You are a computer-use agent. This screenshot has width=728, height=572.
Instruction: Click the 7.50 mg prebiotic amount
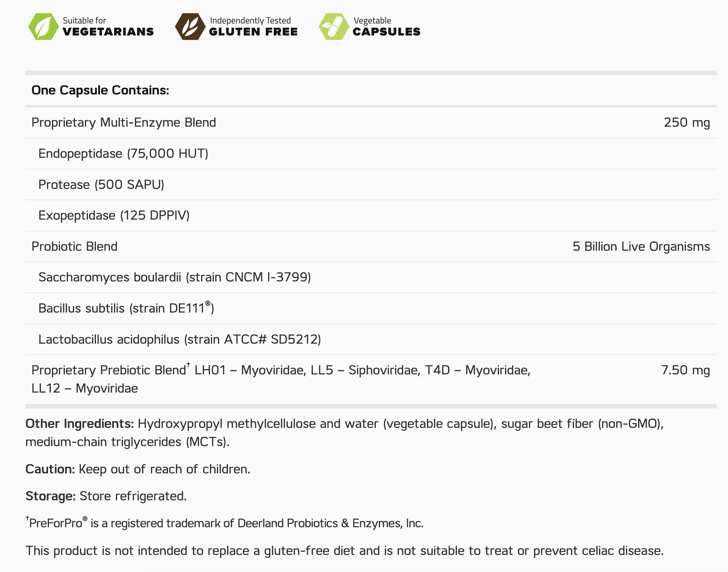pos(685,370)
